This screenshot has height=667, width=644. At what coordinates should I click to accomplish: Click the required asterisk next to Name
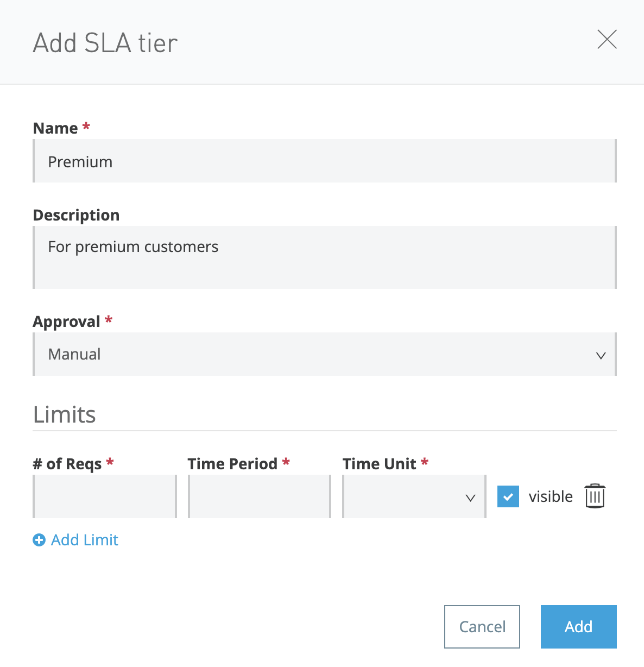pyautogui.click(x=86, y=127)
